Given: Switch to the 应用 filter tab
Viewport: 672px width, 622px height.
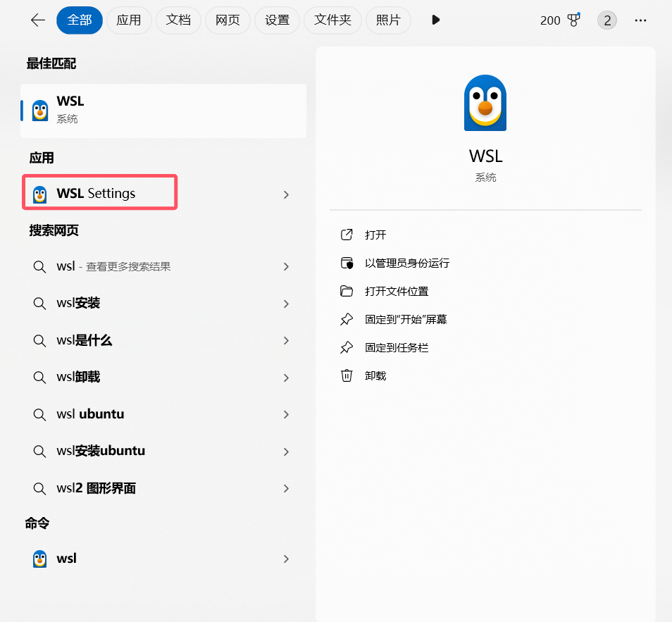Looking at the screenshot, I should coord(129,20).
